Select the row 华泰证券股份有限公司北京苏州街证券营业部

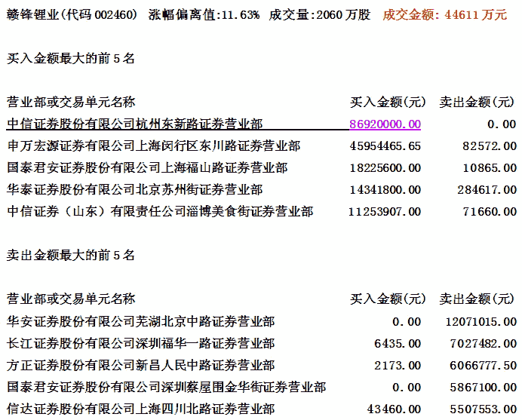[135, 190]
